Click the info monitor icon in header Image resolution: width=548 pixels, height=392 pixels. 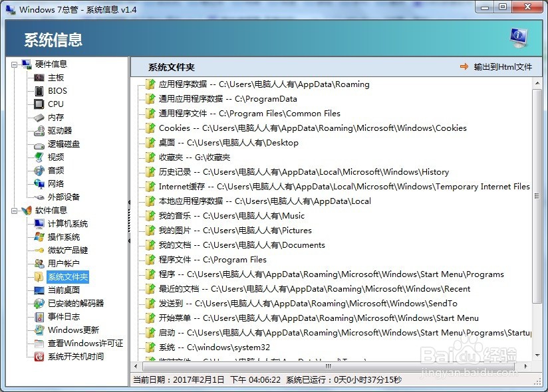tap(519, 38)
